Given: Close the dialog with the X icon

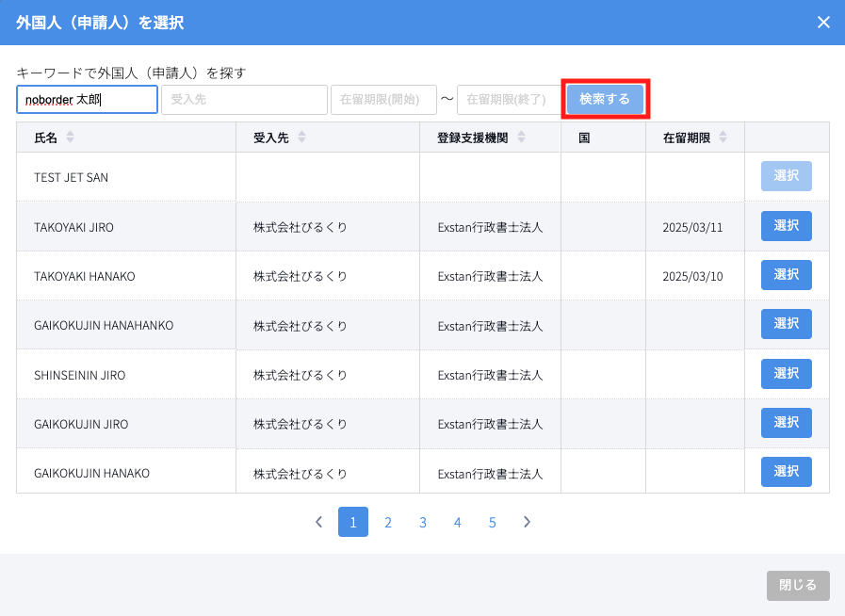Looking at the screenshot, I should pos(823,23).
